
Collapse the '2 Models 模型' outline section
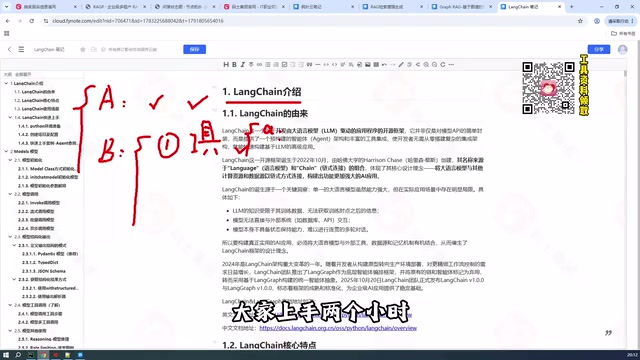click(6, 151)
